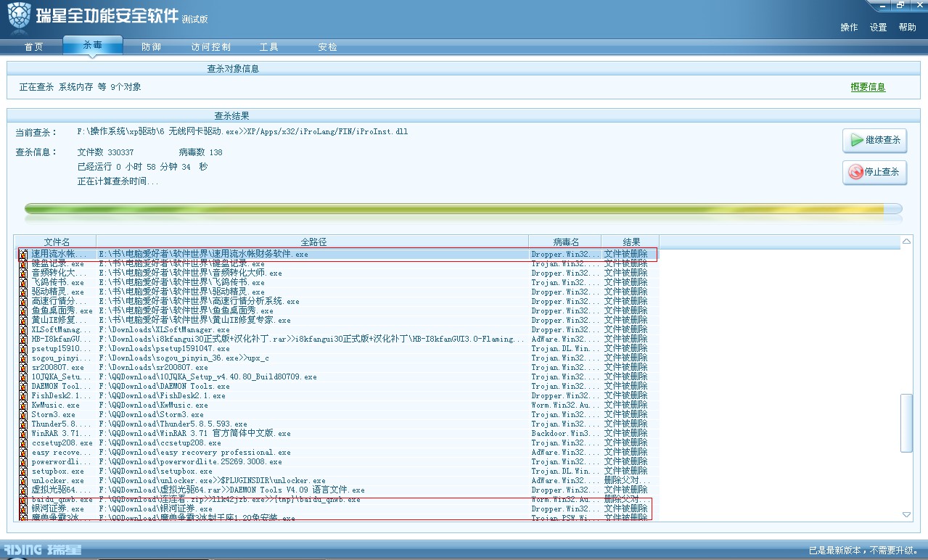Viewport: 928px width, 560px height.
Task: Click the scan progress bar
Action: click(x=464, y=210)
